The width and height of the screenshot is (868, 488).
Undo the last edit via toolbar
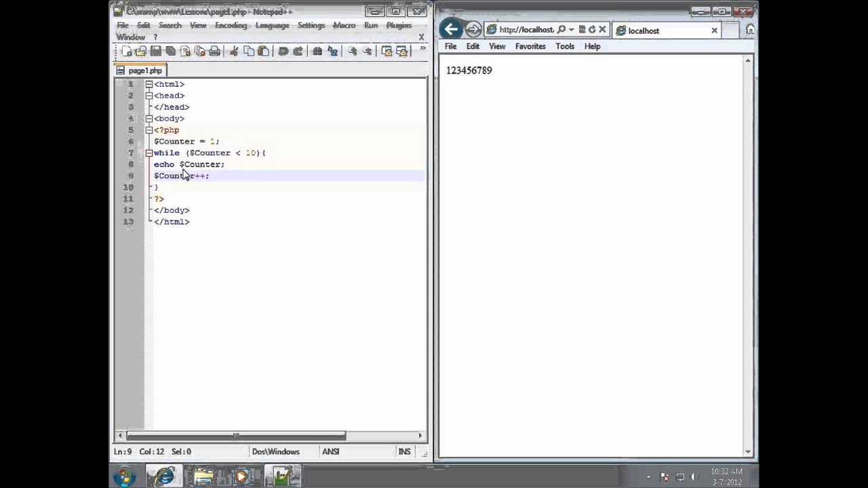click(x=283, y=52)
